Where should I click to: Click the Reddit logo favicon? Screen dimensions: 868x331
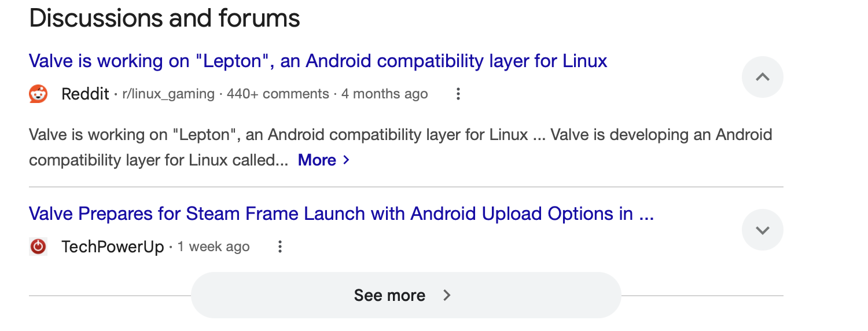38,94
